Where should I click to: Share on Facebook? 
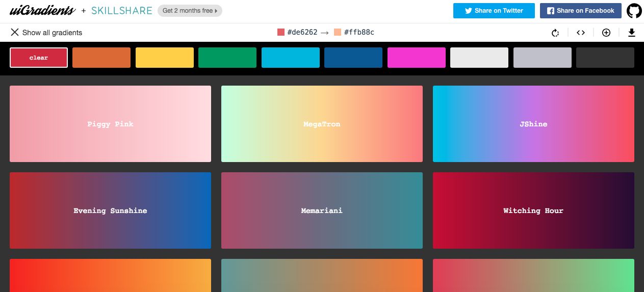click(580, 11)
